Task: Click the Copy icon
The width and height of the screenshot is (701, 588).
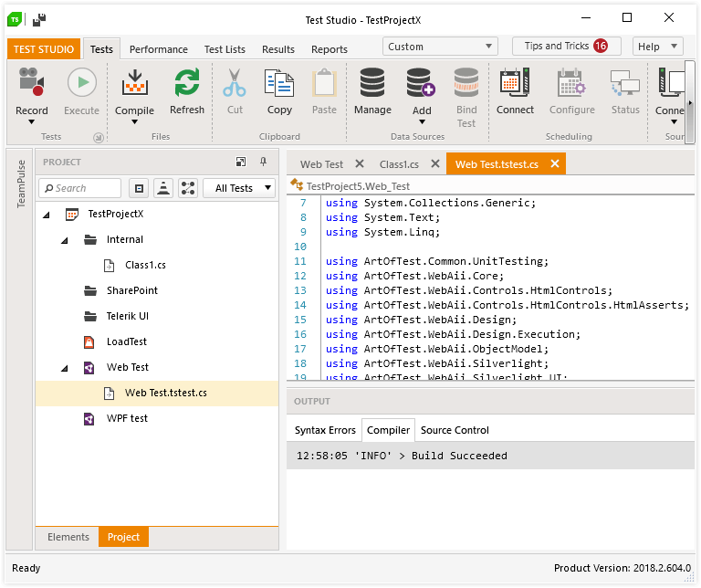Action: [279, 83]
